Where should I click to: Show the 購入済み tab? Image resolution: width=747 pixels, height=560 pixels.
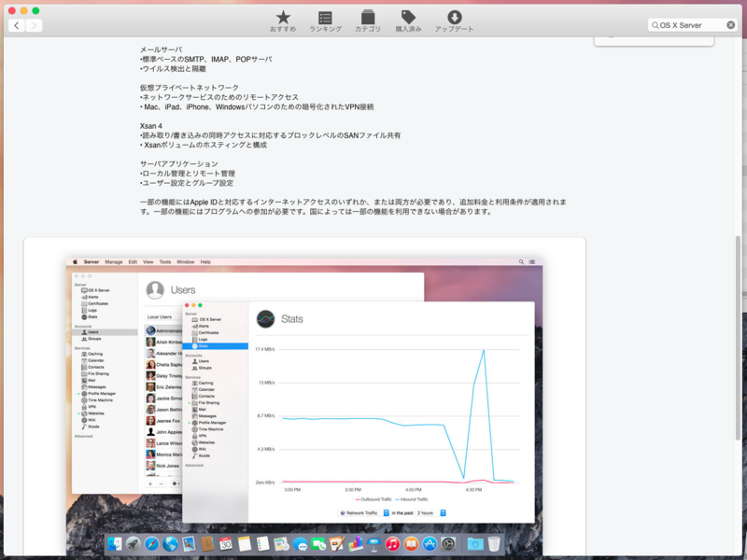pos(408,21)
